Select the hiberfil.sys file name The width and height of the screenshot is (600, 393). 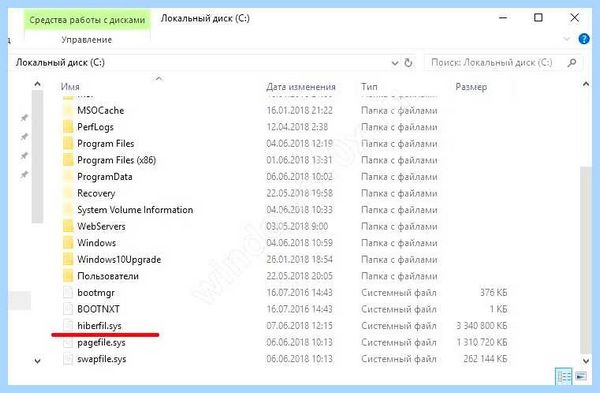click(99, 326)
